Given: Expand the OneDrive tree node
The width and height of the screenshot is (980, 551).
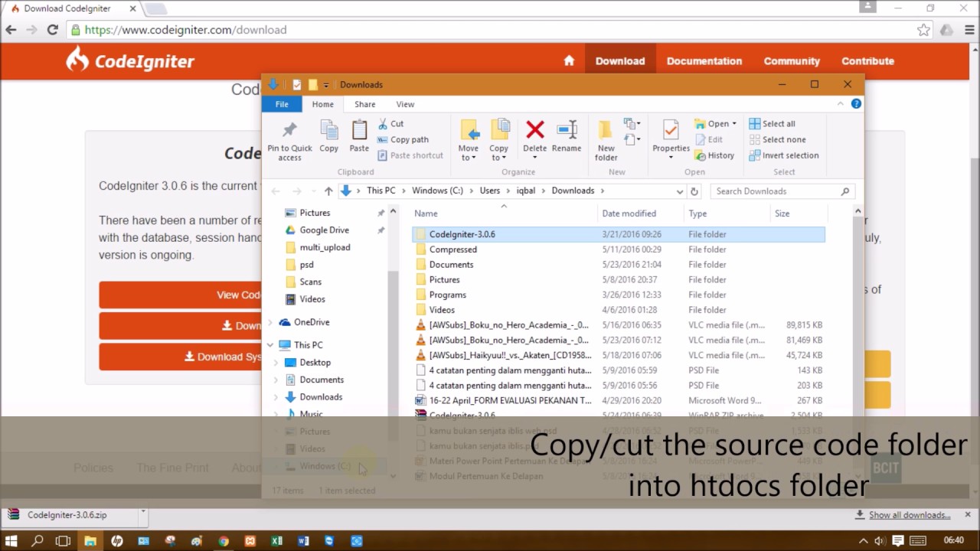Looking at the screenshot, I should pos(269,322).
